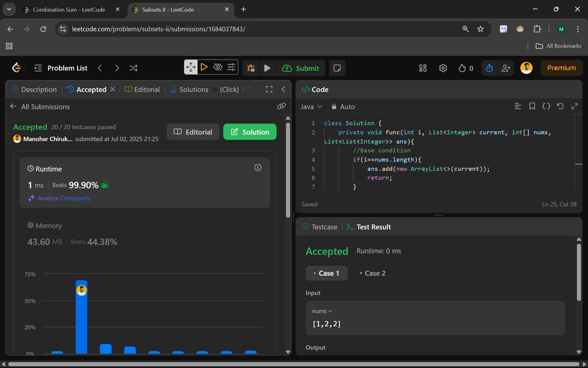Viewport: 588px width, 368px height.
Task: Open the (Click) tab
Action: pyautogui.click(x=225, y=89)
